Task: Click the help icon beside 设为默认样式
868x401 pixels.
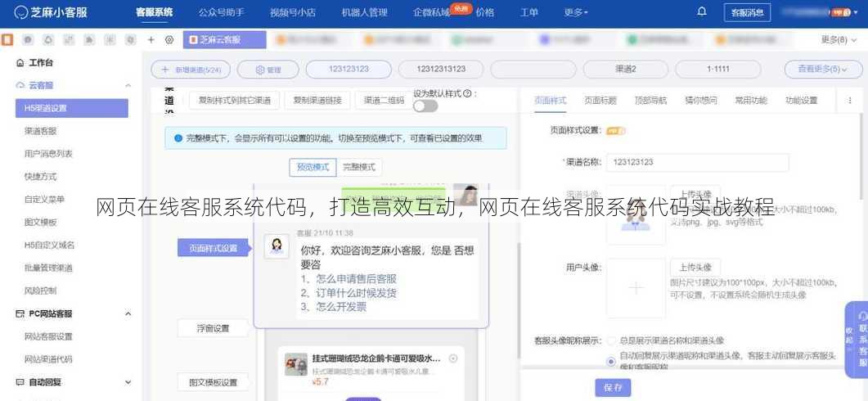Action: tap(467, 93)
